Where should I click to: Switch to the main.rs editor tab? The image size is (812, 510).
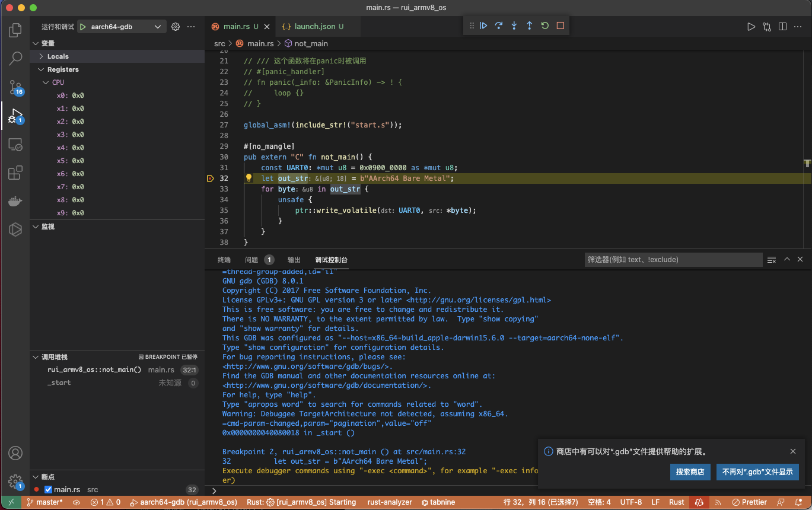(x=240, y=27)
